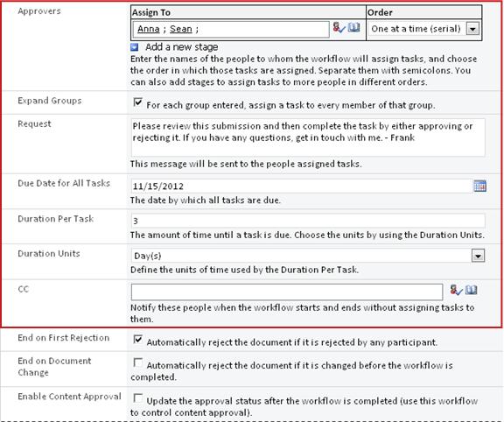Focus the Due Date for All Tasks field
Image resolution: width=504 pixels, height=422 pixels.
coord(302,186)
